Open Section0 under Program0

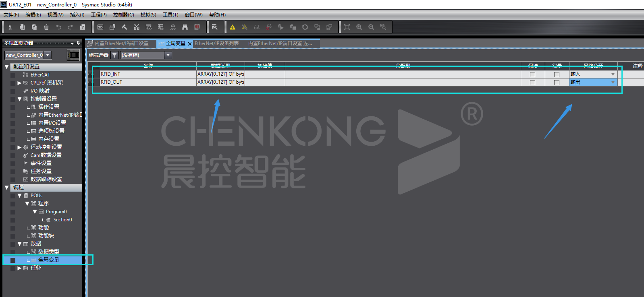[x=62, y=220]
